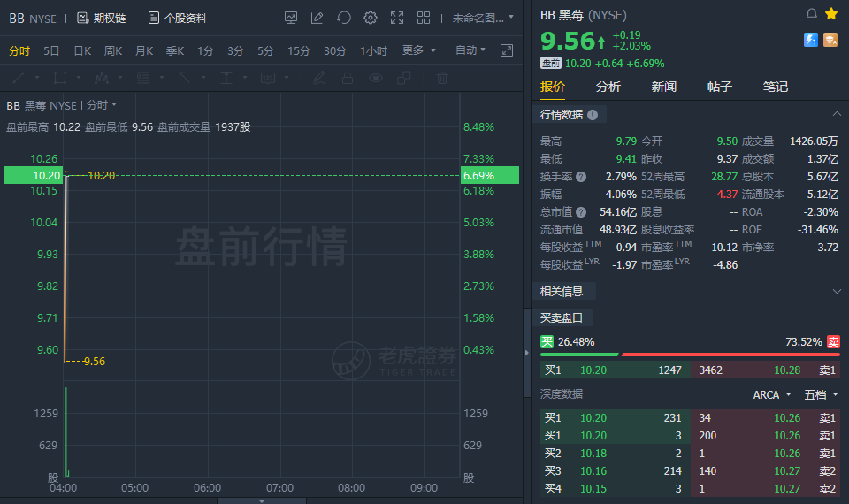Screen dimensions: 849x504
Task: Enter fullscreen chart view
Action: pos(397,18)
